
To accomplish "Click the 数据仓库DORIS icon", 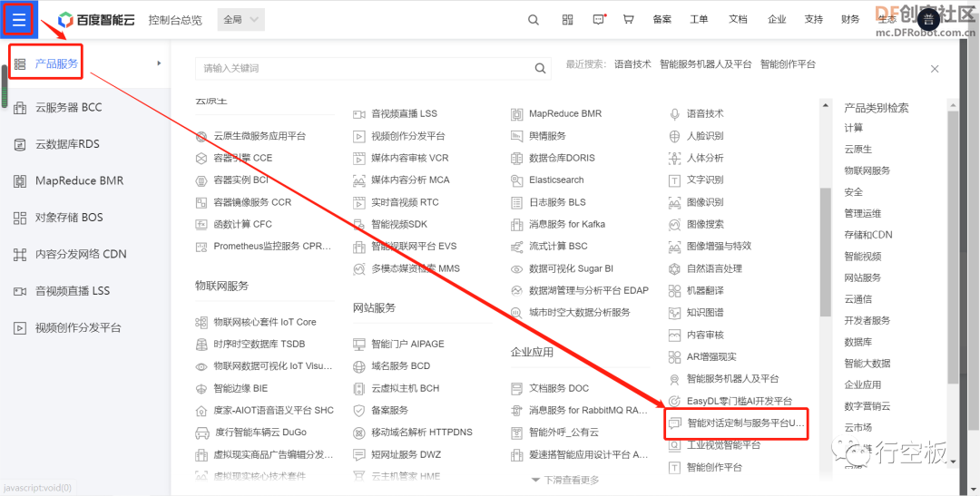I will pyautogui.click(x=516, y=158).
